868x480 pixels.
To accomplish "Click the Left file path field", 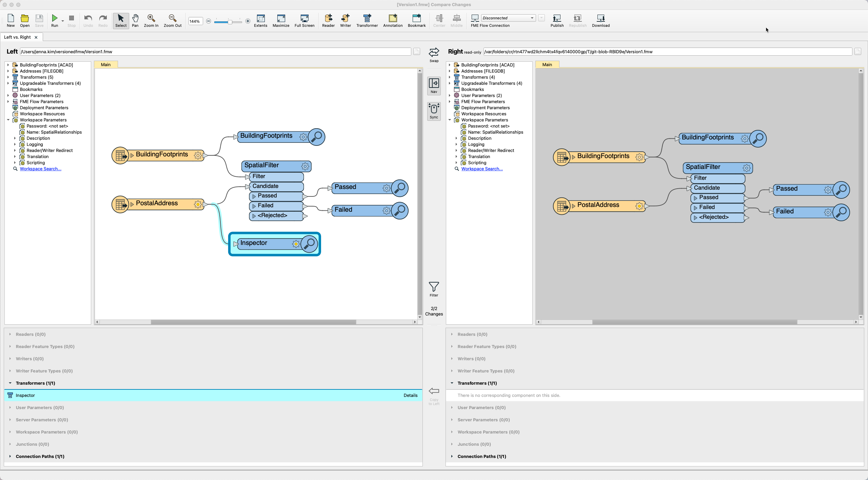I will (x=215, y=52).
